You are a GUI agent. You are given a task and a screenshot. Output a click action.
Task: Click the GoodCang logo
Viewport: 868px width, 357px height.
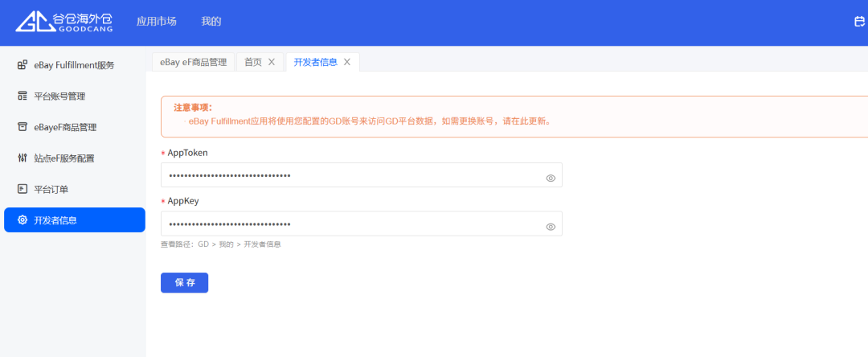pyautogui.click(x=63, y=22)
